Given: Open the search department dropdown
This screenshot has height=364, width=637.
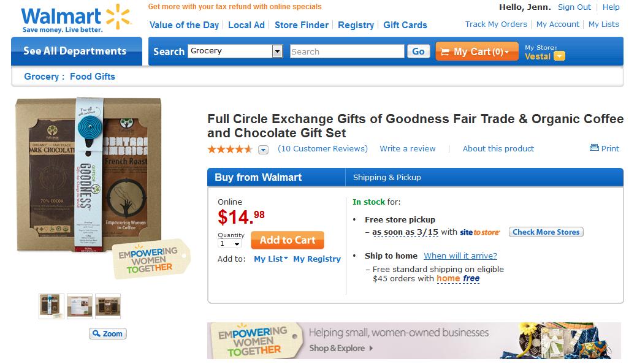Looking at the screenshot, I should tap(277, 51).
